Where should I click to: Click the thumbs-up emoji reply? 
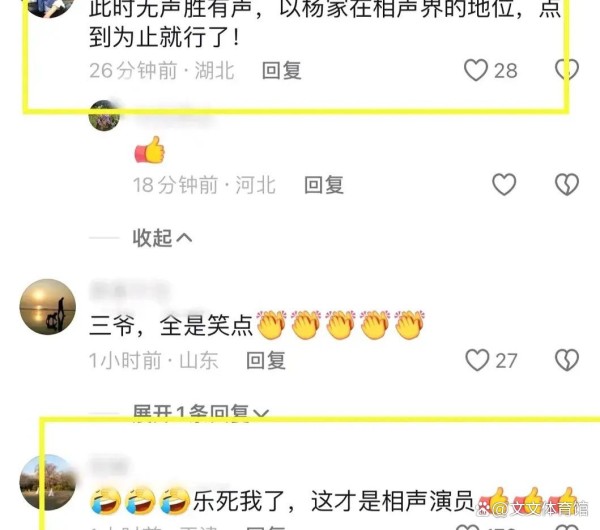(x=150, y=150)
